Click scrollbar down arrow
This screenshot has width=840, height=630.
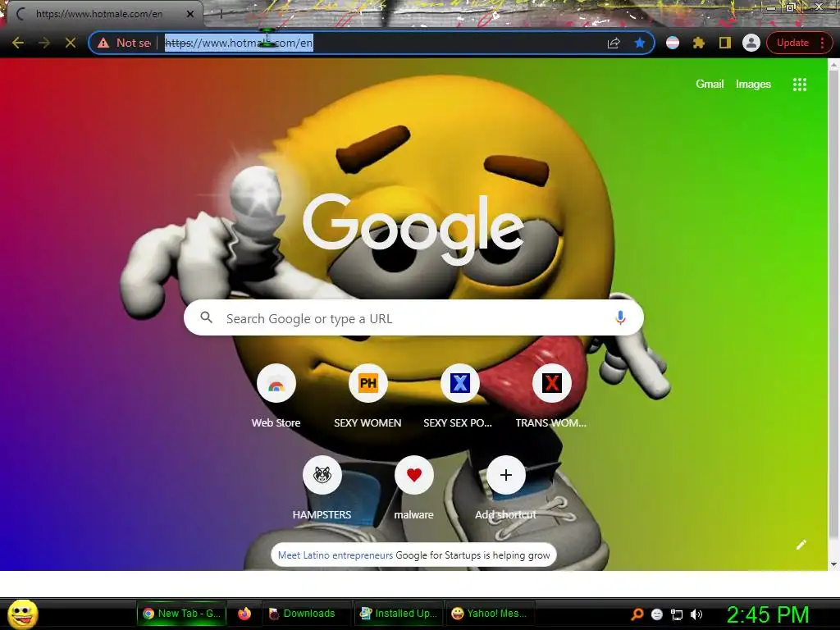click(833, 564)
